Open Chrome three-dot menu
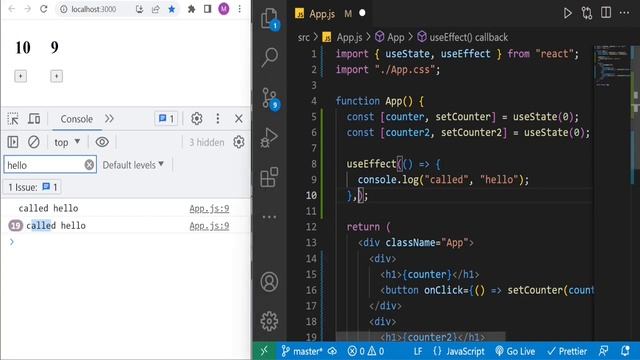The height and width of the screenshot is (360, 640). tap(240, 9)
